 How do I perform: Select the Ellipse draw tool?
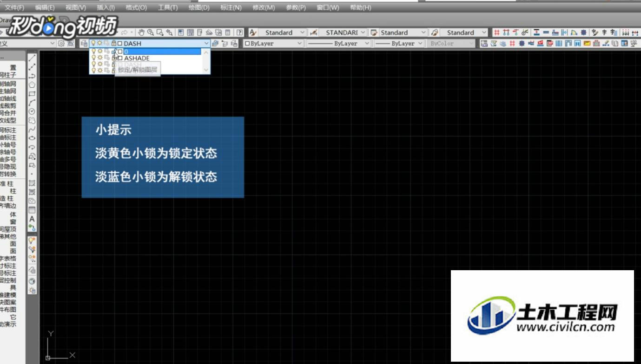point(32,138)
